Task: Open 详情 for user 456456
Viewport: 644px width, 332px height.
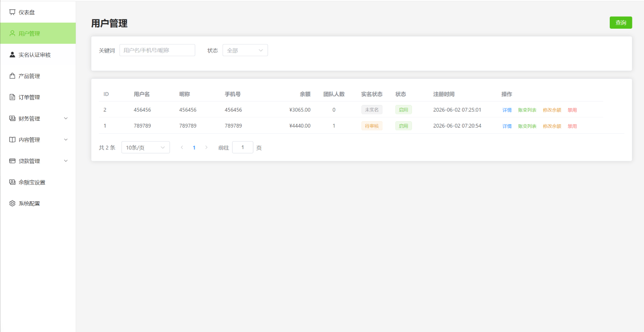Action: 507,110
